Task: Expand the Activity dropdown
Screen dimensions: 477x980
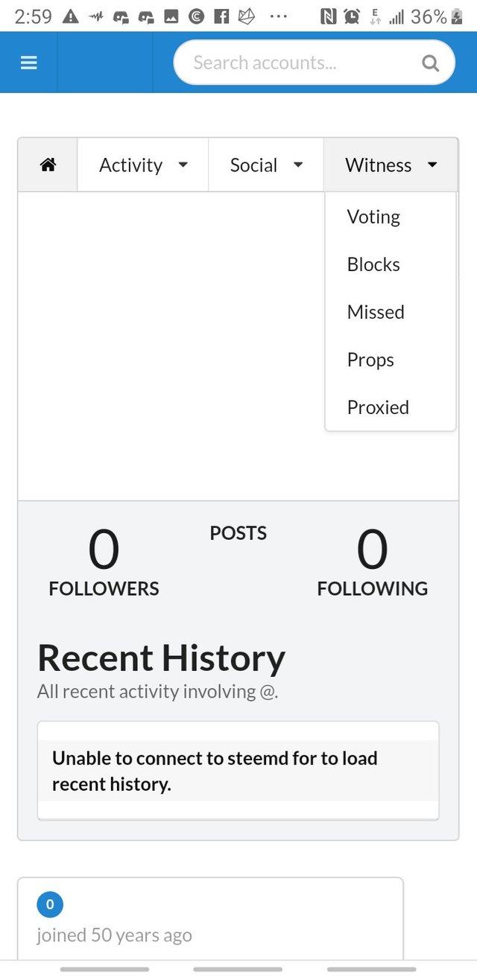Action: [x=143, y=165]
